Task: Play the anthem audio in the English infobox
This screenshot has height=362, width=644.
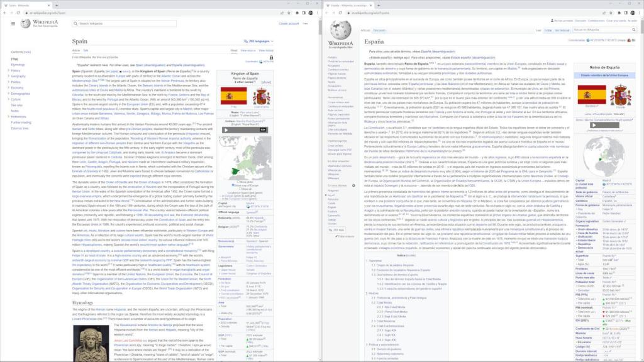Action: pyautogui.click(x=226, y=129)
